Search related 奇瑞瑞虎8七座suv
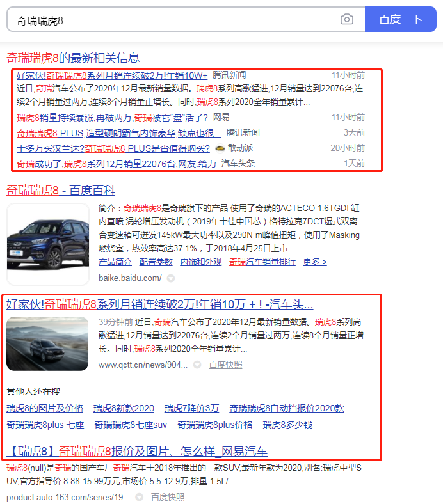The width and height of the screenshot is (443, 504). click(x=131, y=425)
